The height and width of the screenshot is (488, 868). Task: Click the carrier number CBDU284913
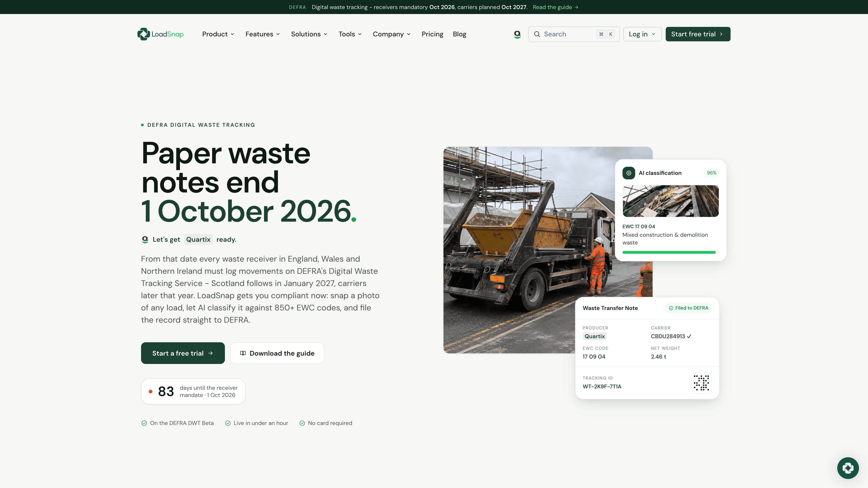point(668,336)
